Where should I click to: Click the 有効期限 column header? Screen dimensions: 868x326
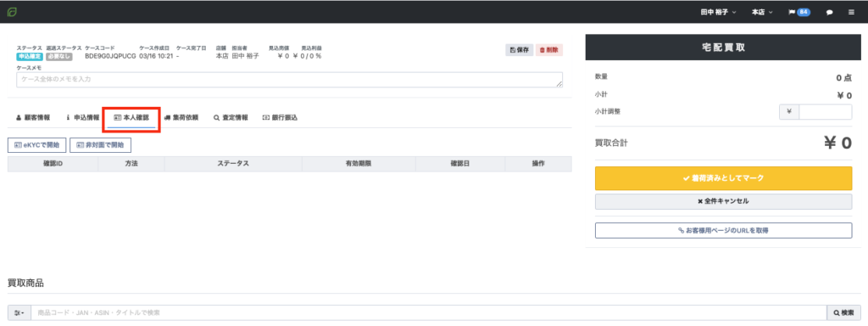(359, 164)
